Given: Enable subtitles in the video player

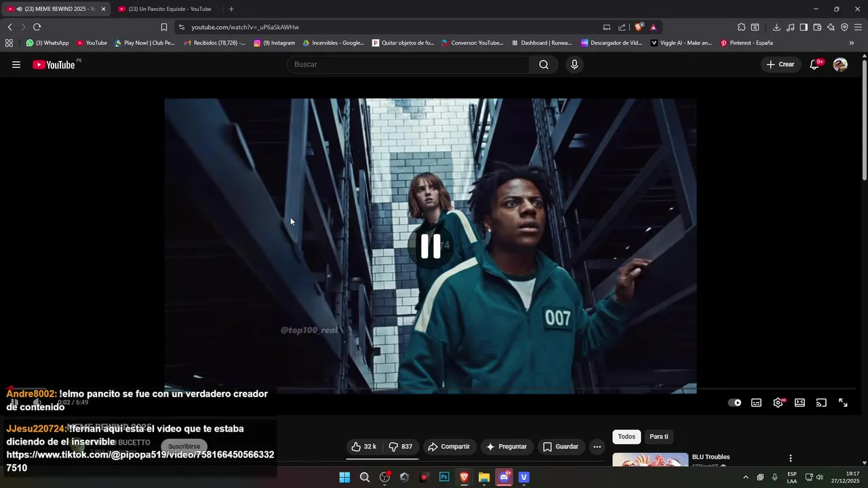Looking at the screenshot, I should click(x=756, y=403).
